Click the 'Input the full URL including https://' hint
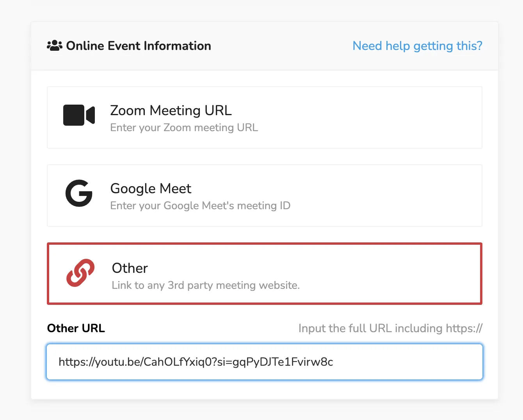Screen dimensions: 523x420 click(390, 328)
